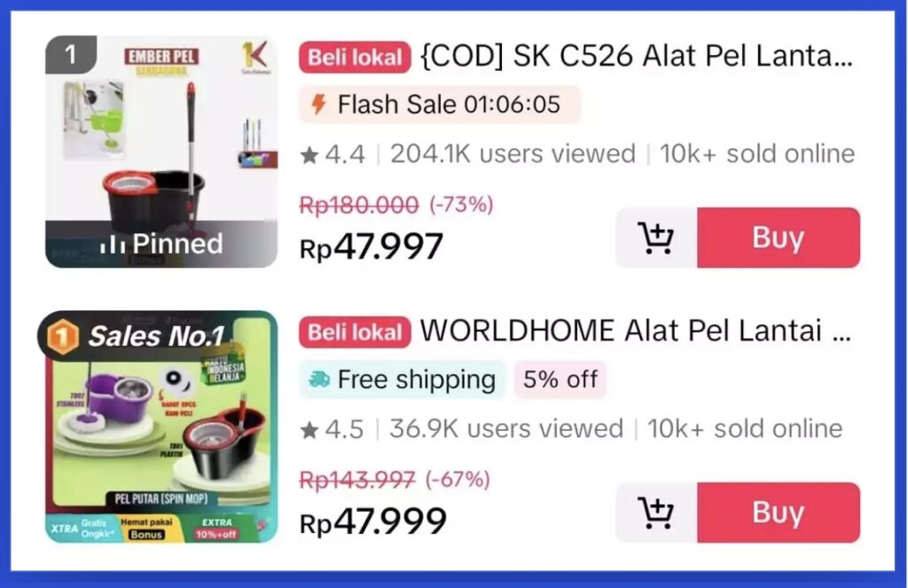Open the Sales No.1 product thumbnail
908x588 pixels.
[161, 427]
